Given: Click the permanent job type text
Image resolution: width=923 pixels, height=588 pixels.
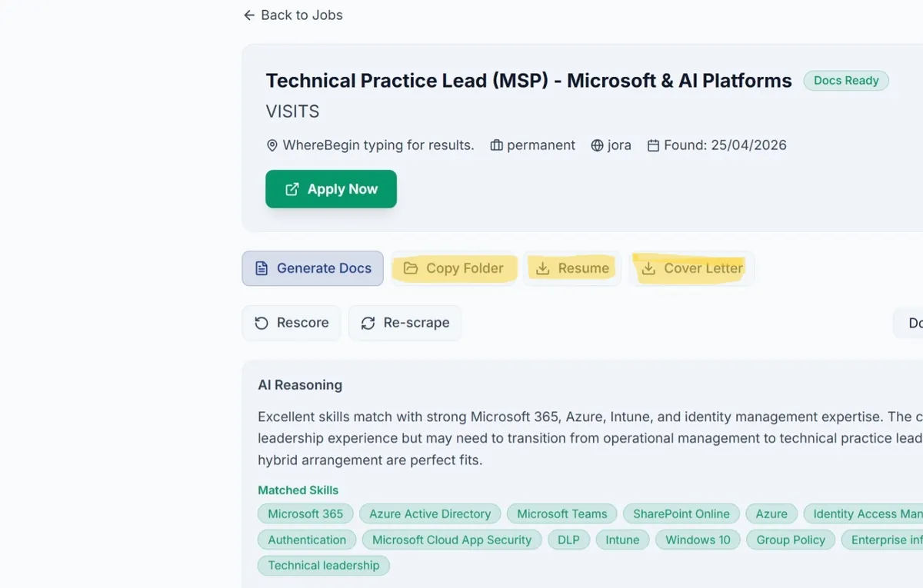Looking at the screenshot, I should point(541,145).
